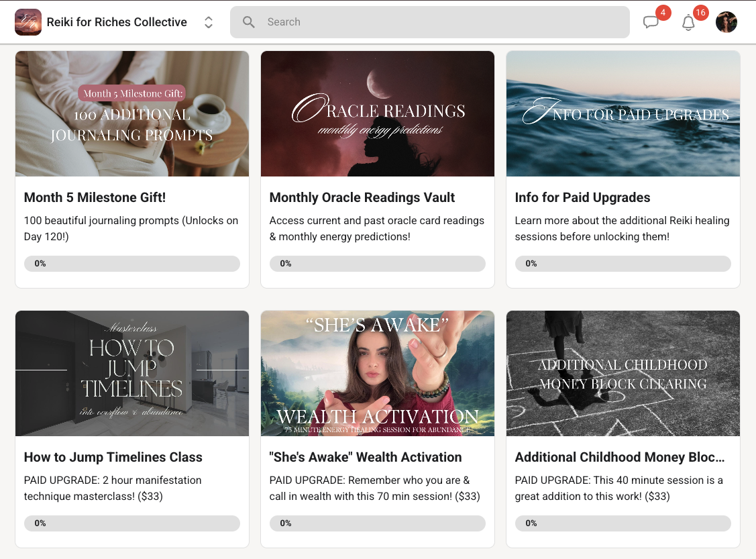This screenshot has width=756, height=559.
Task: Open the She's Awake Wealth Activation image
Action: click(x=378, y=373)
